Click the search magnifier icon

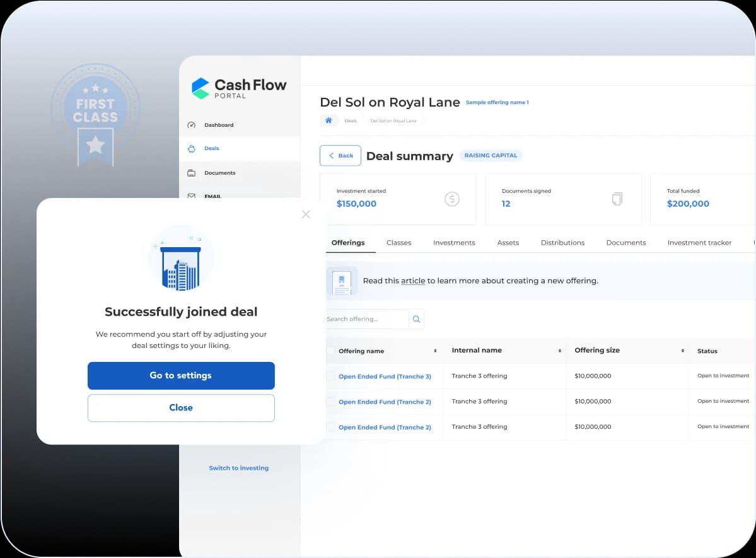(416, 319)
